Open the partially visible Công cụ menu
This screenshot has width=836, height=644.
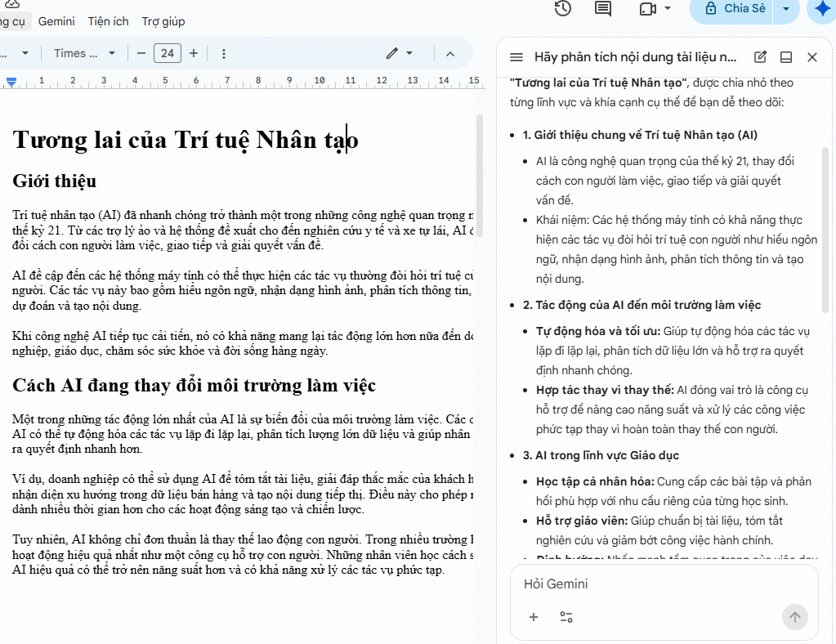(x=13, y=21)
